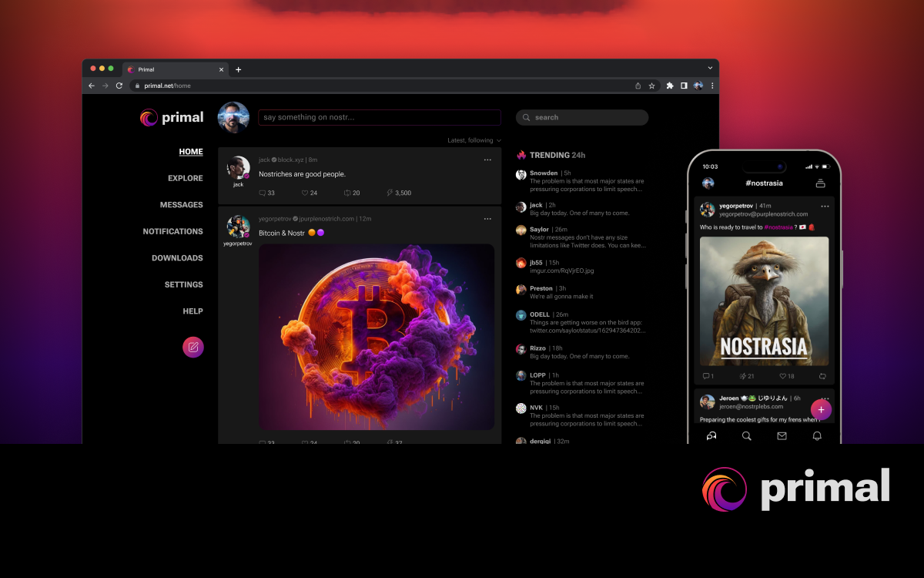Viewport: 924px width, 578px height.
Task: Click the 'say something on nostr' field
Action: [380, 117]
